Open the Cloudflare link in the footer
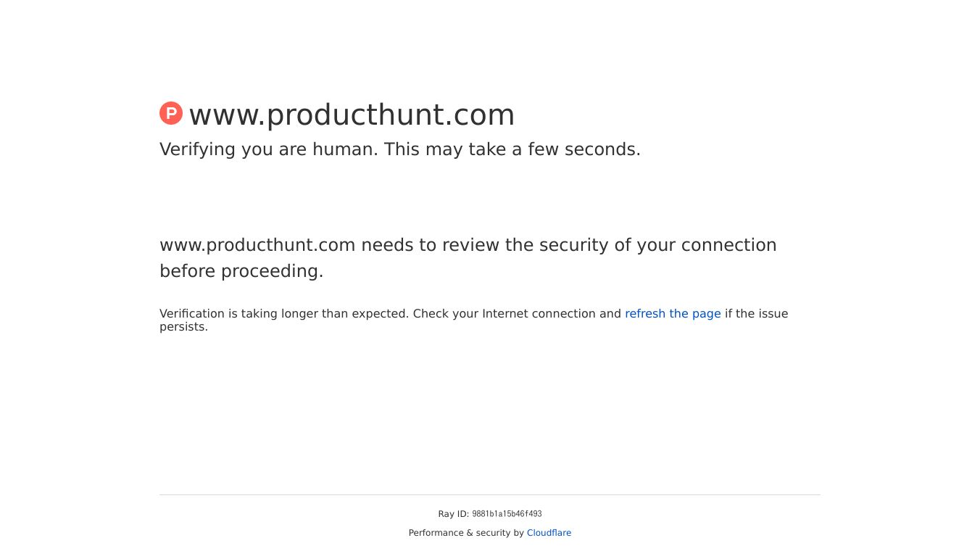The width and height of the screenshot is (980, 551). pyautogui.click(x=549, y=533)
